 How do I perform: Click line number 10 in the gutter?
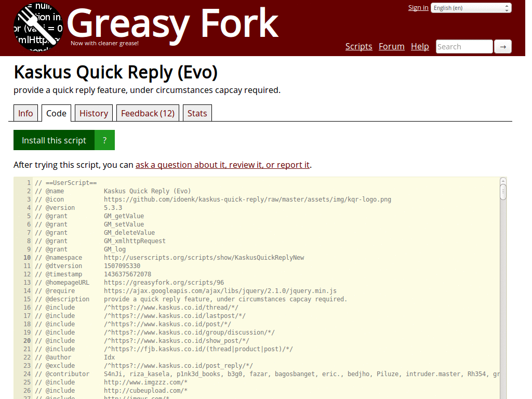(27, 258)
